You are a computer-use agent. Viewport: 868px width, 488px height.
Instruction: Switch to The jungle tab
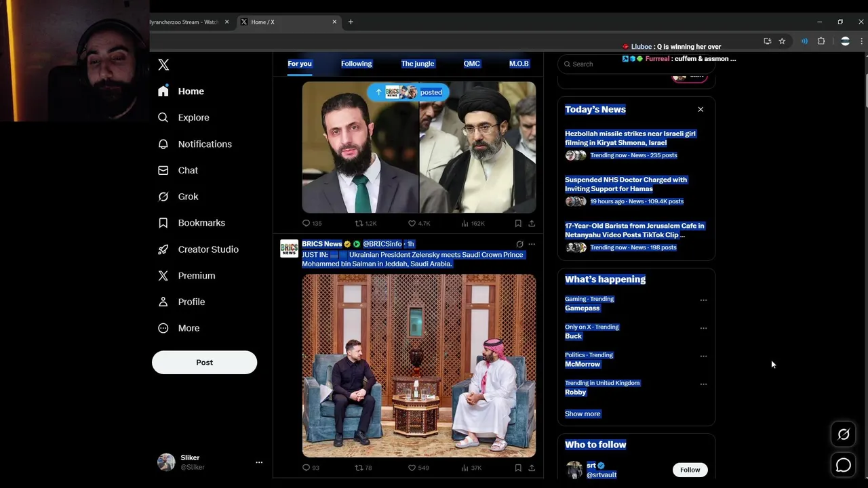pos(418,64)
